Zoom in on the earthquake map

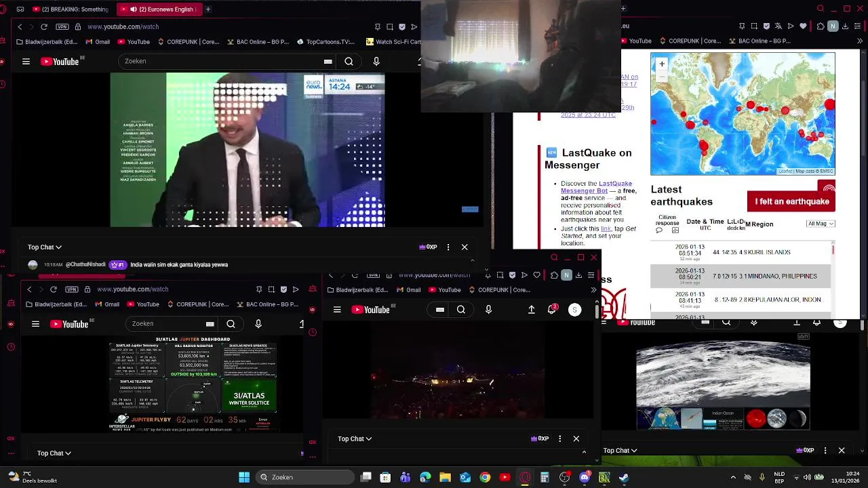point(662,64)
